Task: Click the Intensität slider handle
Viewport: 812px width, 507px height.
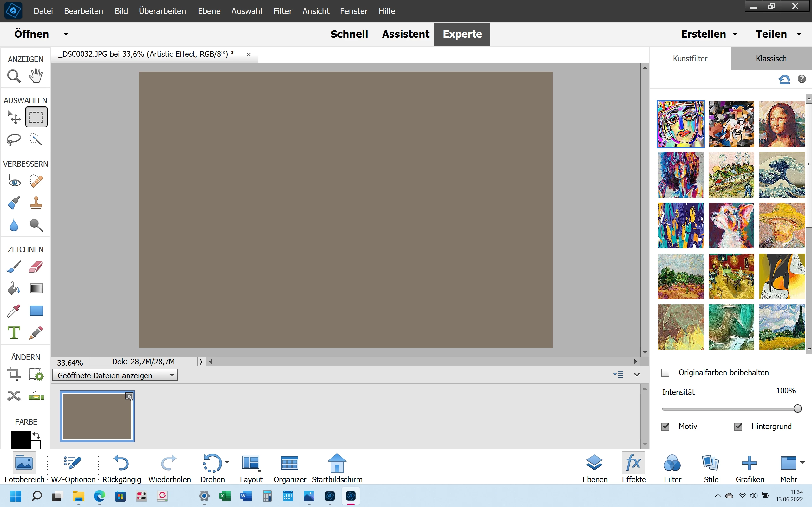Action: 798,408
